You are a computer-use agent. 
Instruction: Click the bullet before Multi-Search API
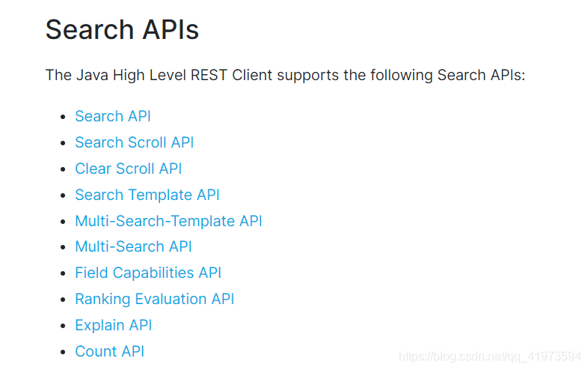pos(63,248)
